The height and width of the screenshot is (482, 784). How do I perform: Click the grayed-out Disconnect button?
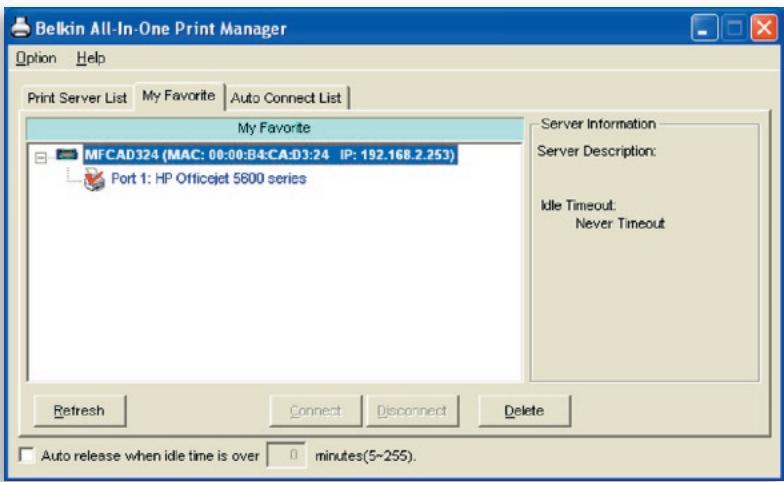tap(412, 410)
